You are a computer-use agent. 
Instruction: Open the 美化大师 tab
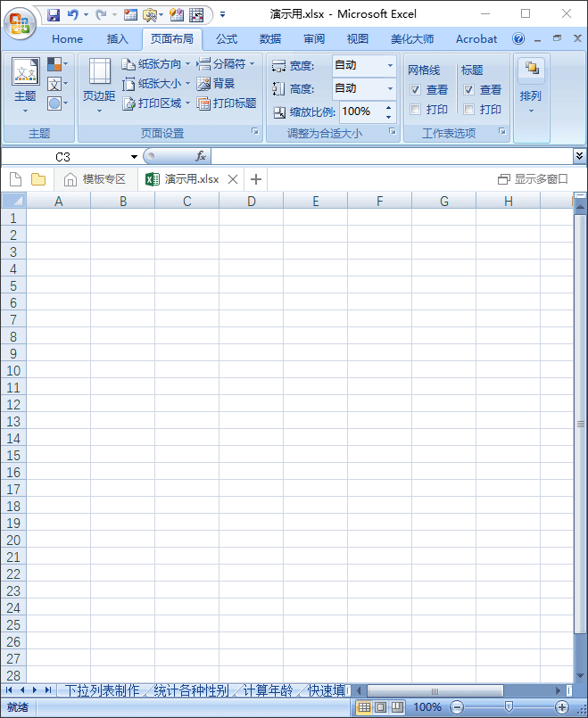[x=412, y=39]
